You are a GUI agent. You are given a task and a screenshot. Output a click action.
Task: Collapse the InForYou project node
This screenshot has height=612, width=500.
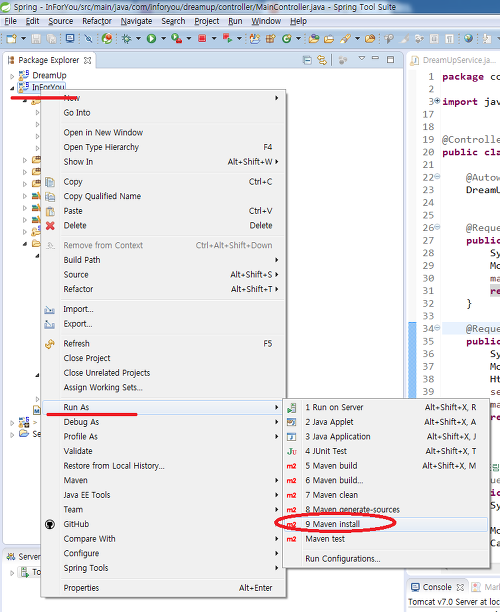coord(12,88)
